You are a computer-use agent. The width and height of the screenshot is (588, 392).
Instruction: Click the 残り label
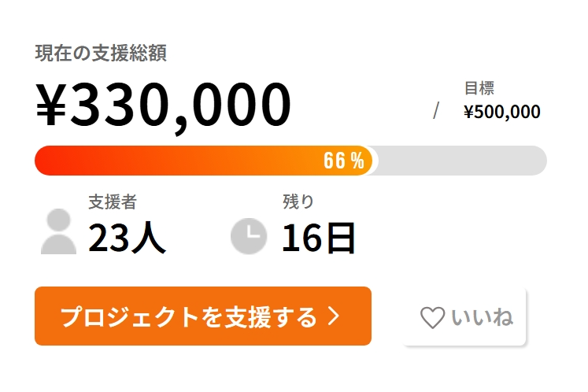point(298,202)
